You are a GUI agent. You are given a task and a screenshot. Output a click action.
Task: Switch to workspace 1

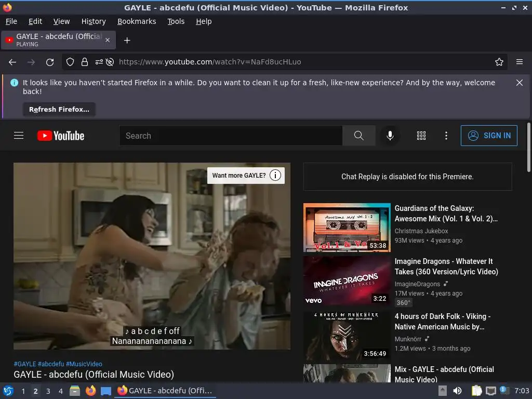tap(23, 391)
